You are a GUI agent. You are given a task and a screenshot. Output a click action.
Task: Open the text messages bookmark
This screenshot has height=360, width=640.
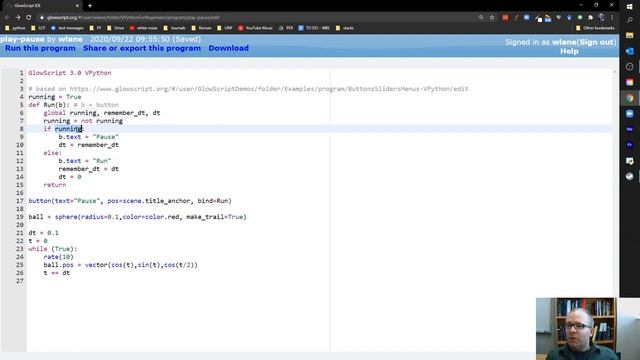tap(67, 28)
